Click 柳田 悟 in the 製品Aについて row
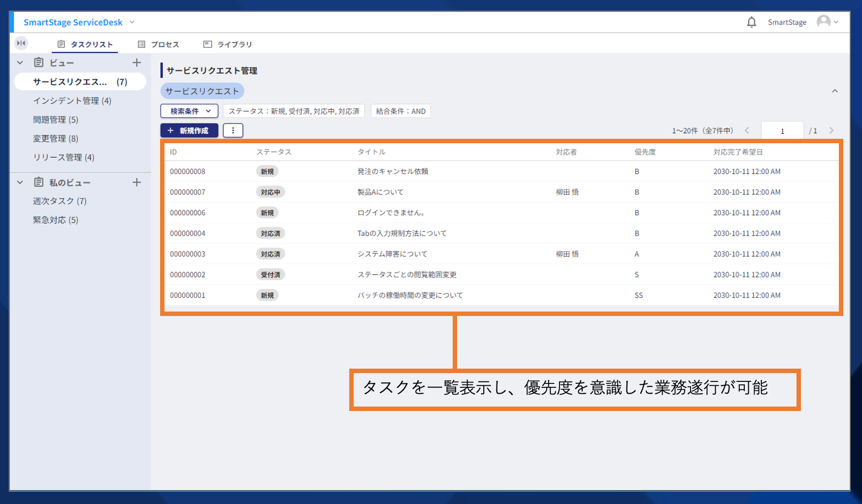Image resolution: width=862 pixels, height=504 pixels. (x=567, y=192)
